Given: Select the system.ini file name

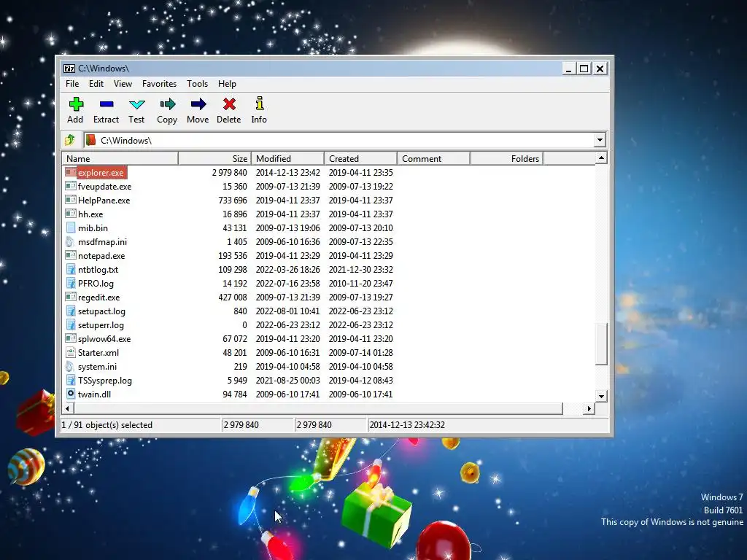Looking at the screenshot, I should (x=97, y=367).
